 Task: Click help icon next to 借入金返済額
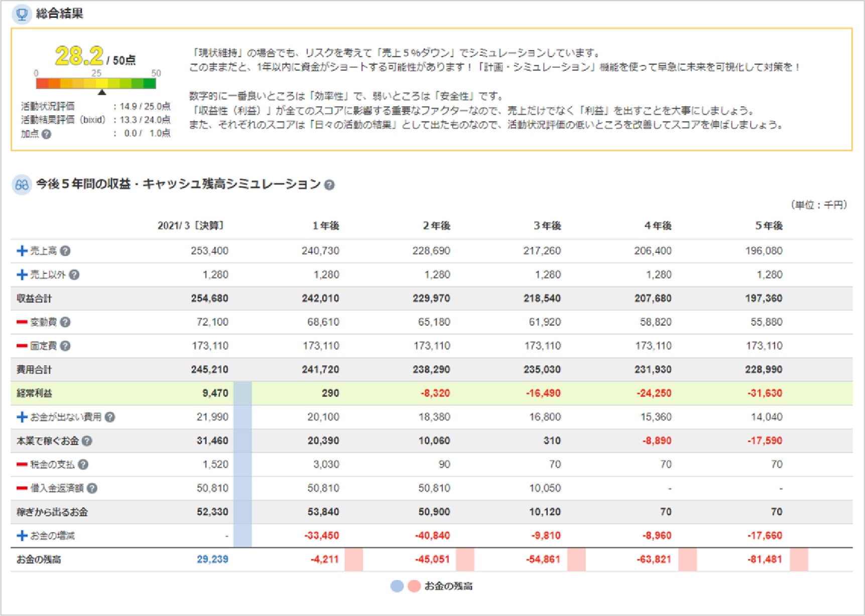[x=92, y=489]
